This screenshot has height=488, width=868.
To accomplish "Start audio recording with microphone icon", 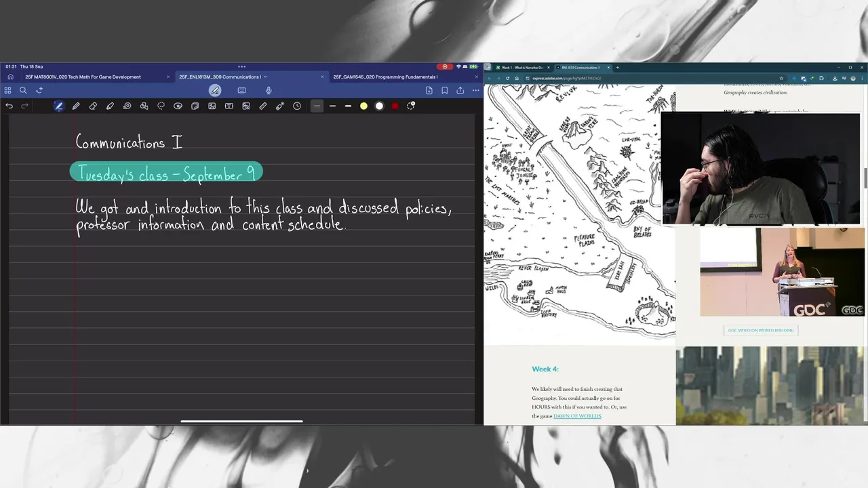I will coord(269,90).
